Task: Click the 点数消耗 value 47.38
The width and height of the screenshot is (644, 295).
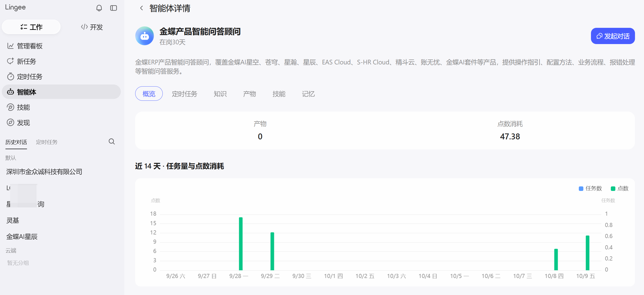Action: pos(510,137)
